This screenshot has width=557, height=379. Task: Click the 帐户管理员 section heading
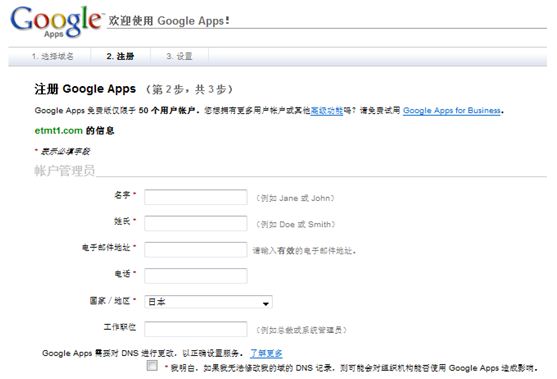point(65,170)
